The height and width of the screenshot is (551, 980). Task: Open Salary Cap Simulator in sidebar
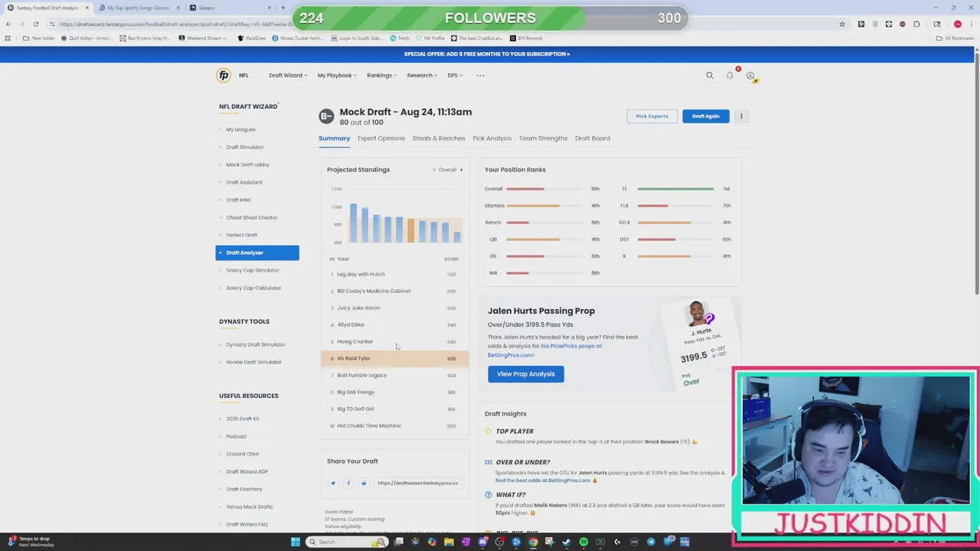pyautogui.click(x=253, y=270)
